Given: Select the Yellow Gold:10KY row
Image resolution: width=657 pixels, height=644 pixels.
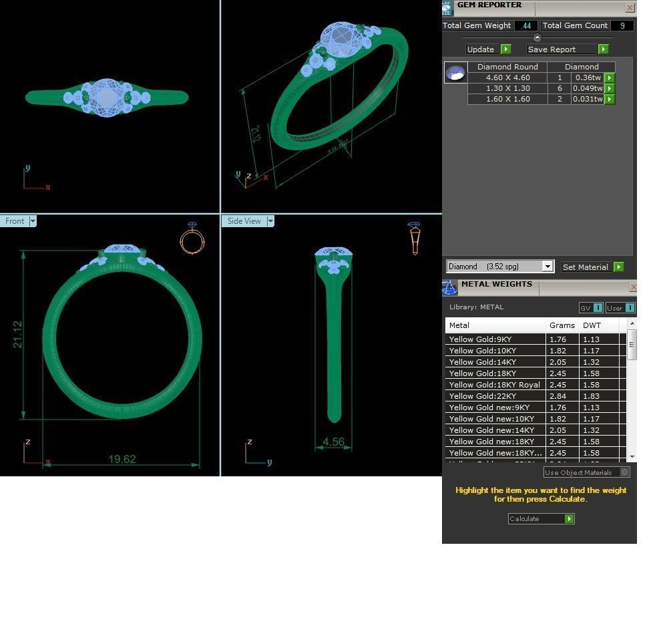Looking at the screenshot, I should [535, 351].
